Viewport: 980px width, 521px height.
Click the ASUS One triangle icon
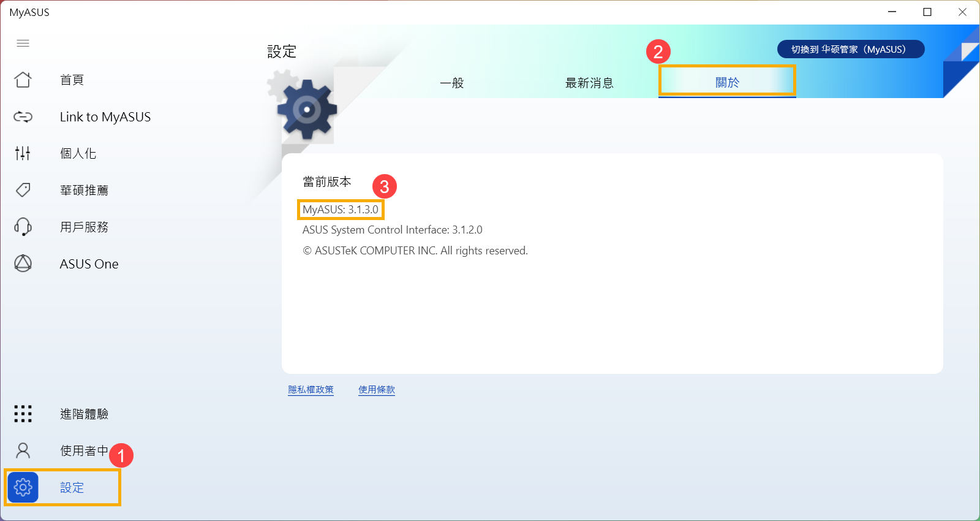coord(23,264)
